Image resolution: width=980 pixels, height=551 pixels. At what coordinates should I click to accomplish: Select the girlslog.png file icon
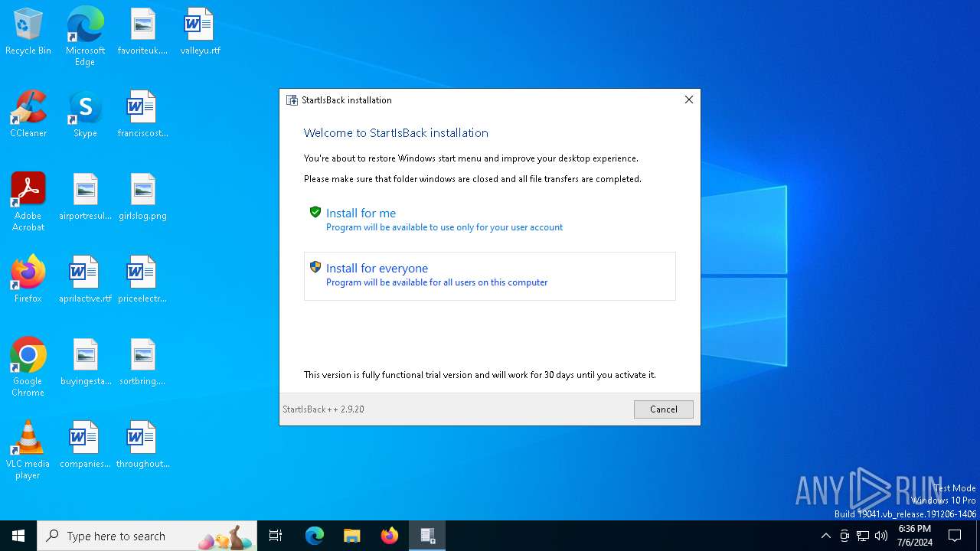142,197
